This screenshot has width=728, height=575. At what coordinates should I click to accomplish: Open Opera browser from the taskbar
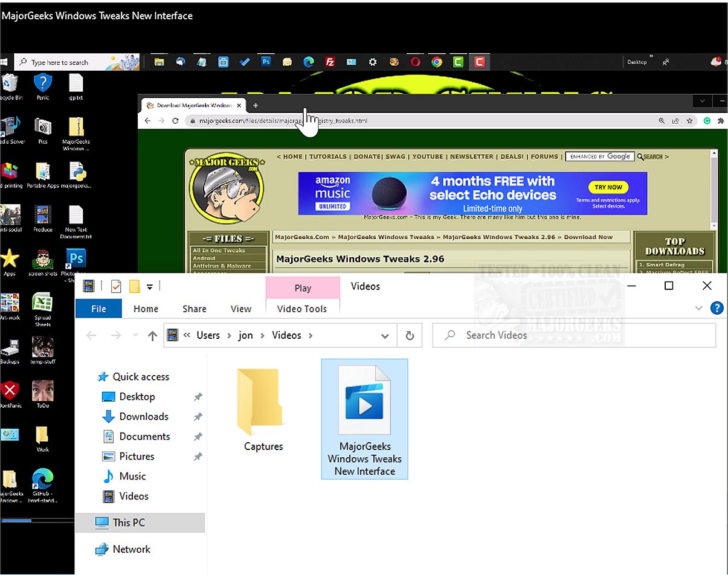coord(416,62)
